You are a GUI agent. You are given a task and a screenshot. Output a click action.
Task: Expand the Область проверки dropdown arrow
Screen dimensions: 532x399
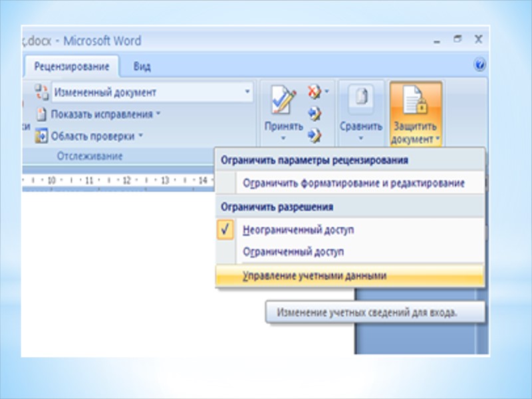point(140,136)
